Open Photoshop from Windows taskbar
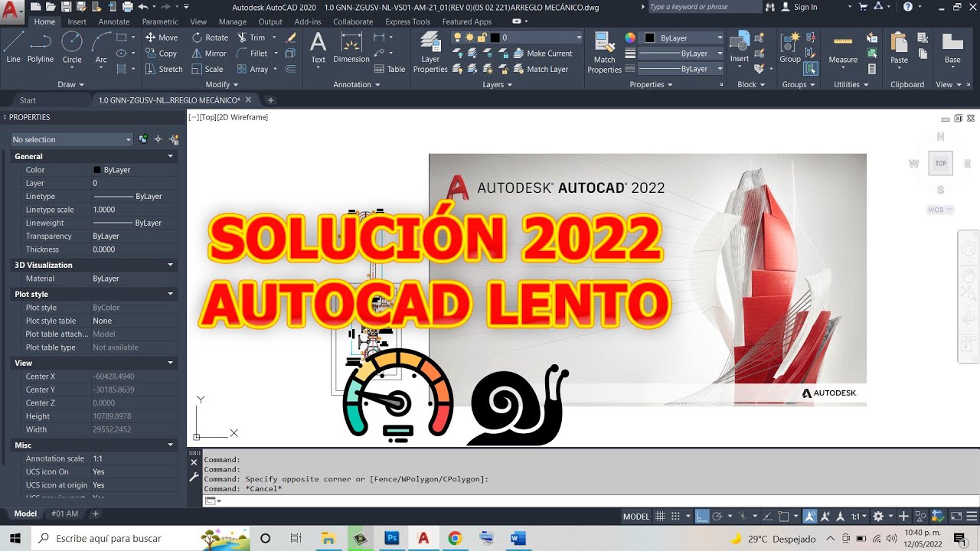The width and height of the screenshot is (980, 551). click(392, 538)
